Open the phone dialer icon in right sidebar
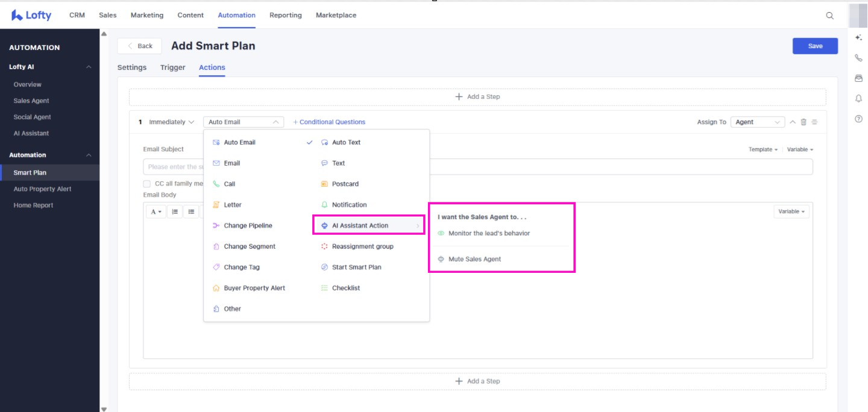The width and height of the screenshot is (868, 412). 858,58
